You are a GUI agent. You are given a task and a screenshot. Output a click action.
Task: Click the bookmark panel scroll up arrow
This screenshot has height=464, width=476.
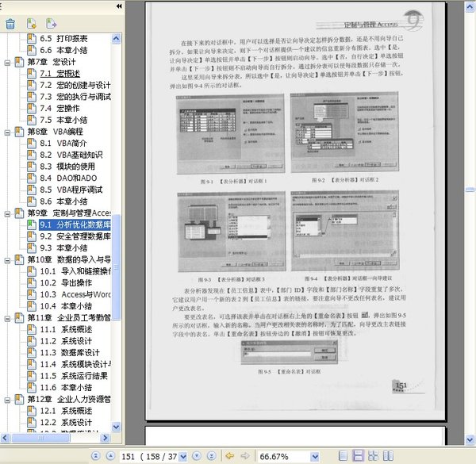pos(117,39)
